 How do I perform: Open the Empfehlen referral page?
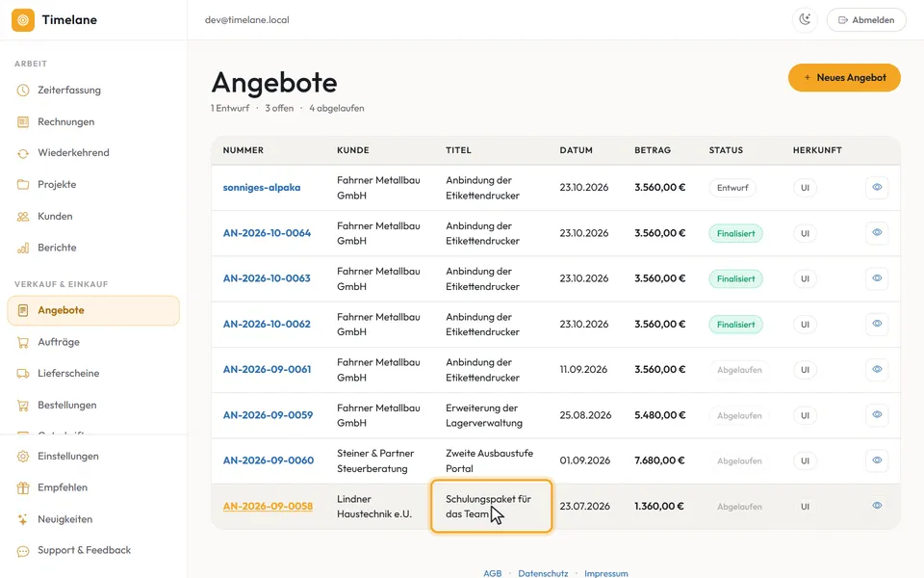(63, 487)
